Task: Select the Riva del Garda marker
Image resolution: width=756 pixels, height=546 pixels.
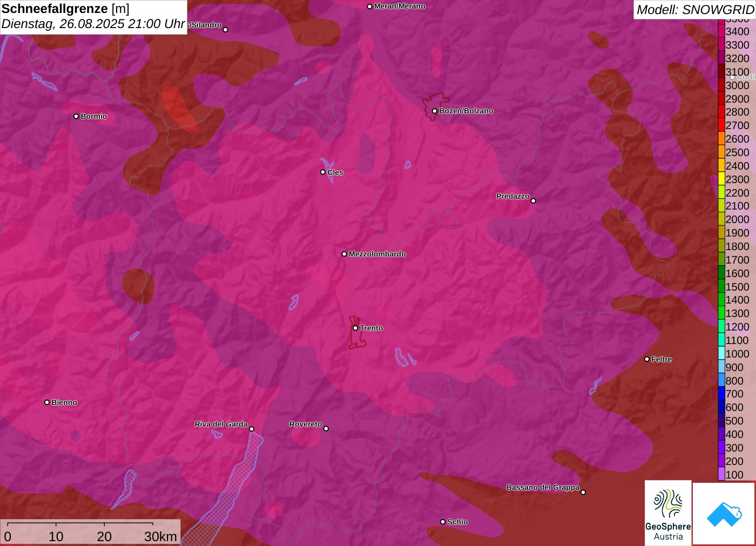Action: point(252,429)
